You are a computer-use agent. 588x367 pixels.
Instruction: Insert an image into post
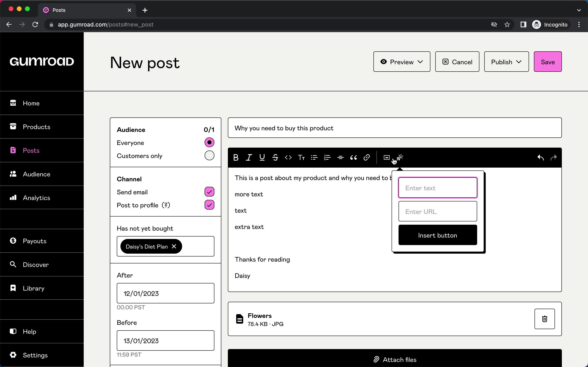(386, 157)
